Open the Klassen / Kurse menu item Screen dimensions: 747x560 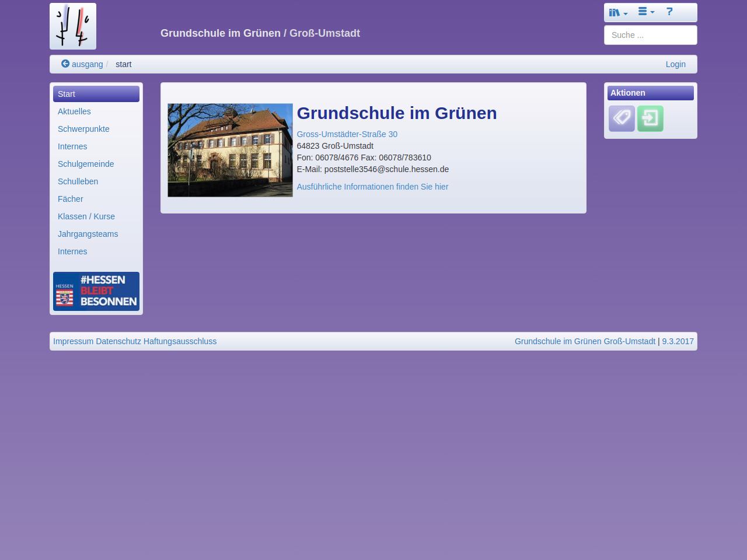coord(86,216)
